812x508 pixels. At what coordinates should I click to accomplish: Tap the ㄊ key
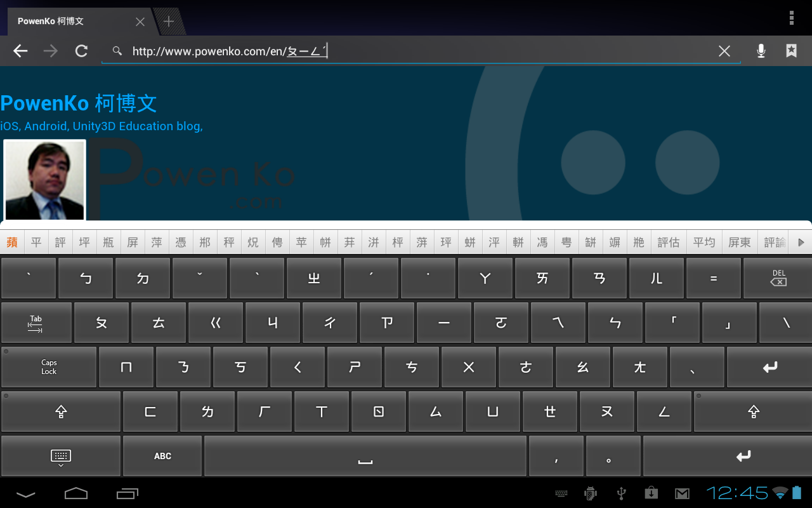[x=159, y=323]
